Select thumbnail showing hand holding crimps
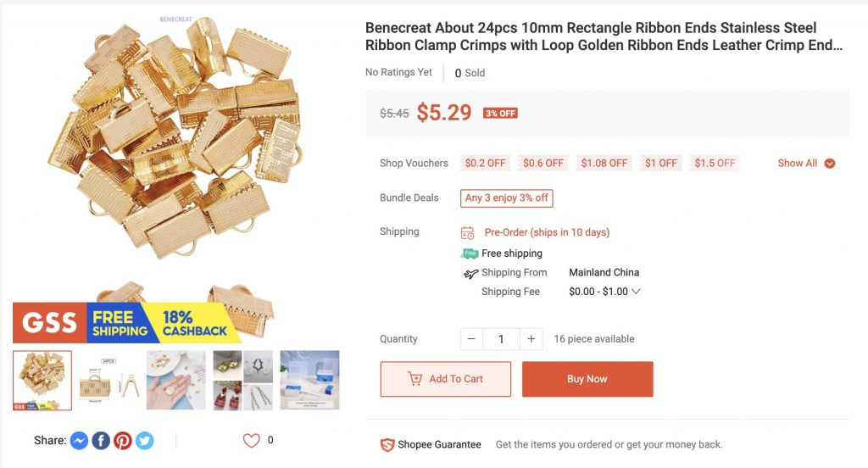868x468 pixels. click(x=175, y=381)
